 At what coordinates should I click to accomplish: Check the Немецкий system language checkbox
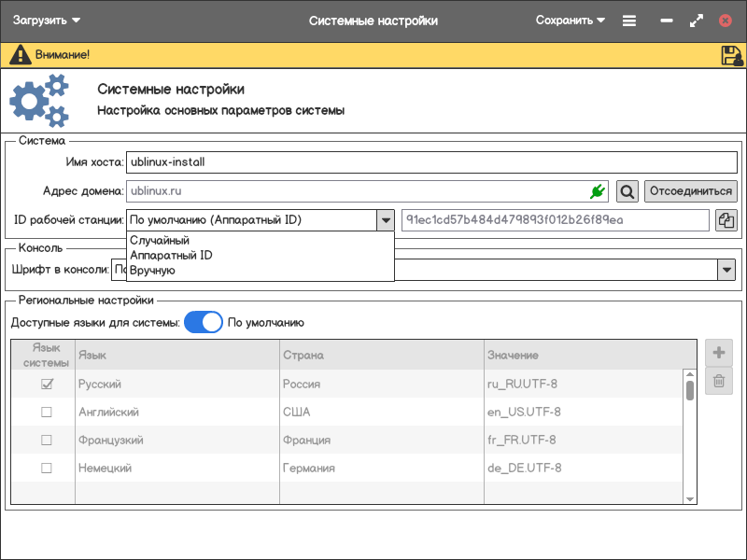tap(46, 468)
